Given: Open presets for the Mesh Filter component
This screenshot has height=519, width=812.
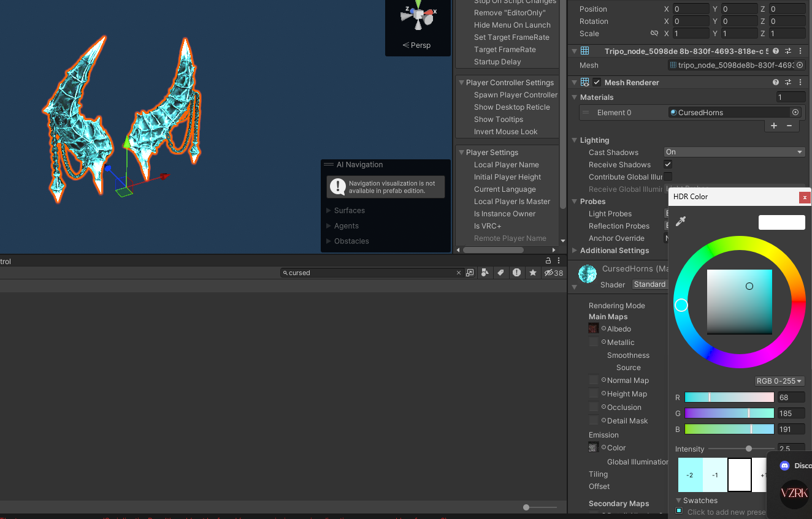Looking at the screenshot, I should pos(788,51).
